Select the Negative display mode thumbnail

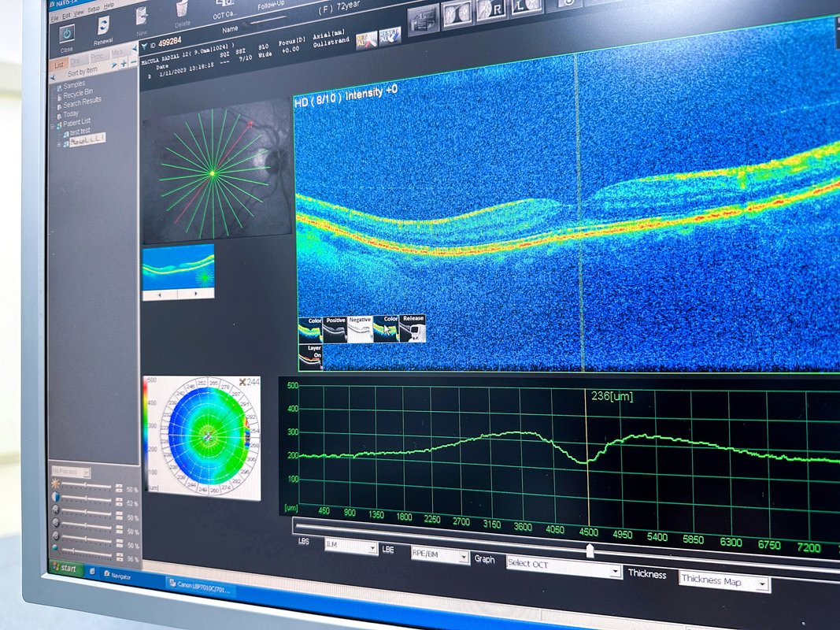click(361, 329)
